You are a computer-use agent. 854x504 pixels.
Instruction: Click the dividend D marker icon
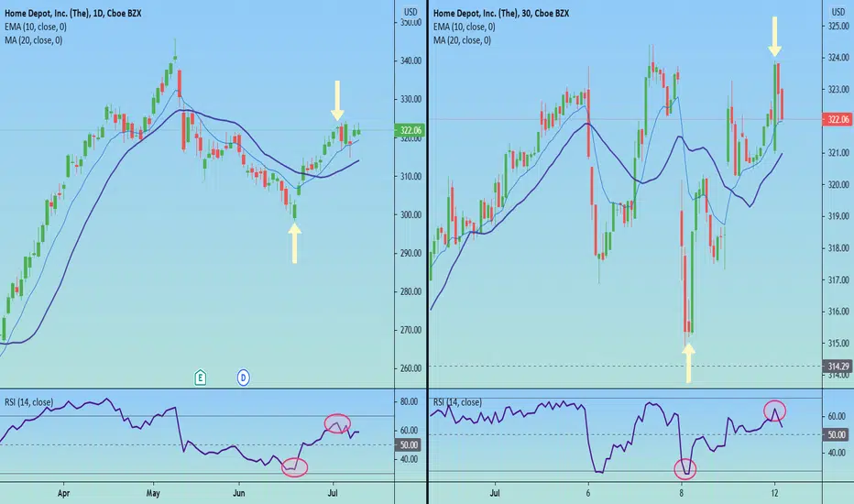click(x=243, y=378)
